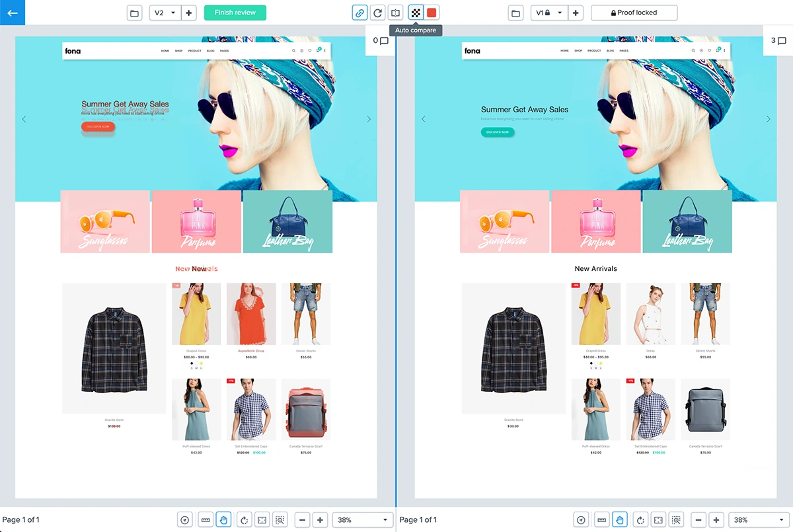793x532 pixels.
Task: Click rotate icon in right pane toolbar
Action: tap(640, 520)
